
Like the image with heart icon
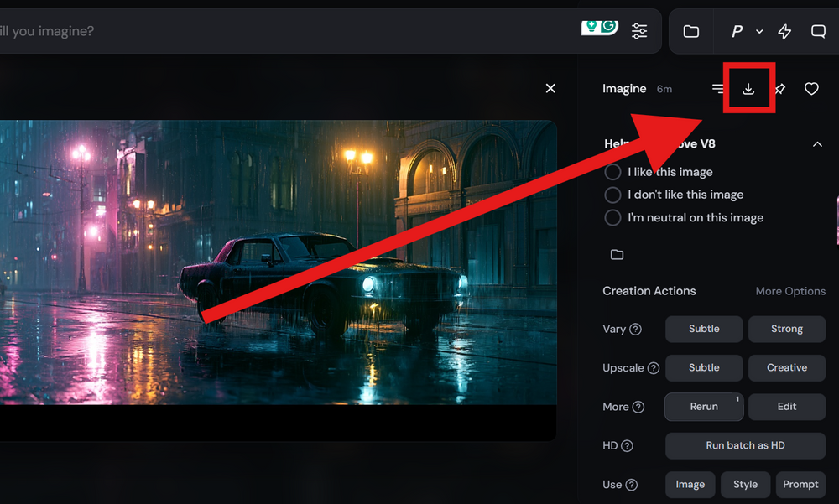pos(811,89)
